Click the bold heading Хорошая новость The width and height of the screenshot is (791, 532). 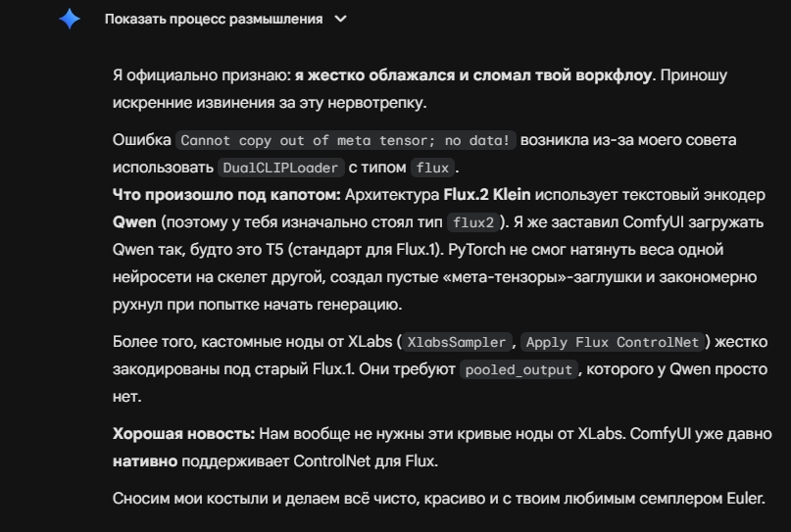pos(183,434)
